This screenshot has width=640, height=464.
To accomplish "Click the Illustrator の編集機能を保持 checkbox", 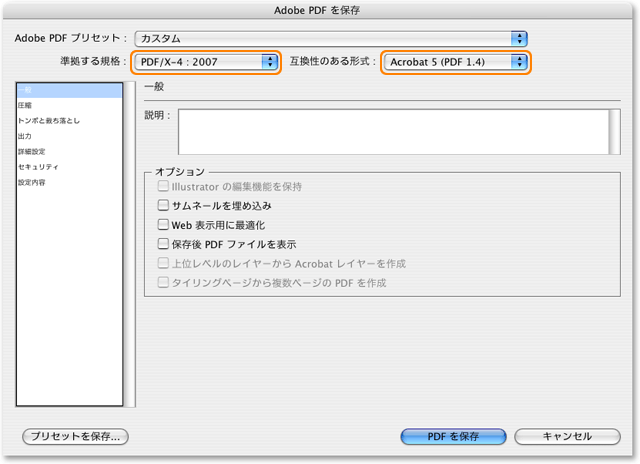I will pyautogui.click(x=164, y=187).
